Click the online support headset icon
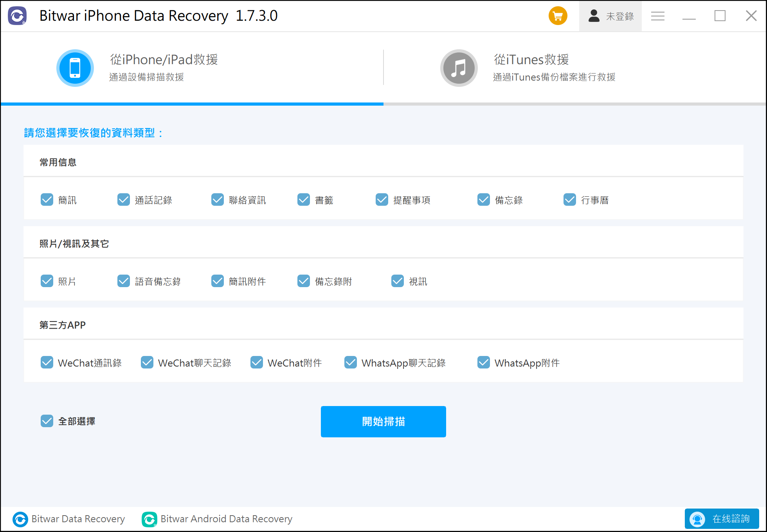Image resolution: width=767 pixels, height=532 pixels. tap(697, 519)
